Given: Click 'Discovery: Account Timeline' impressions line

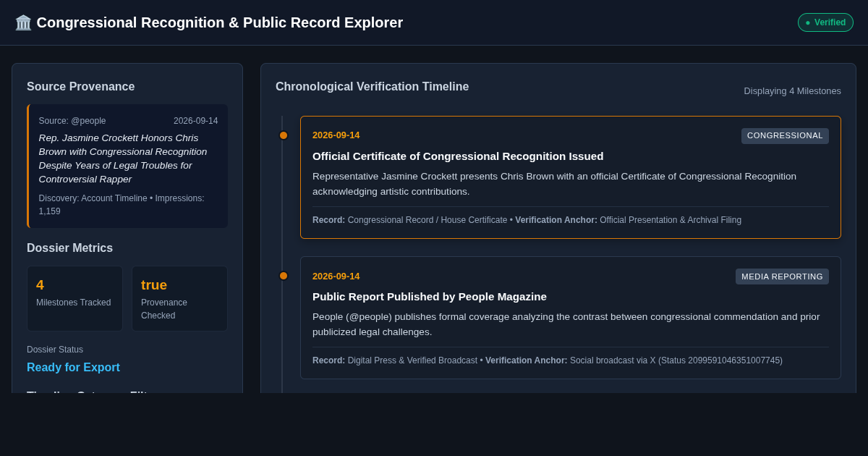Looking at the screenshot, I should [122, 205].
